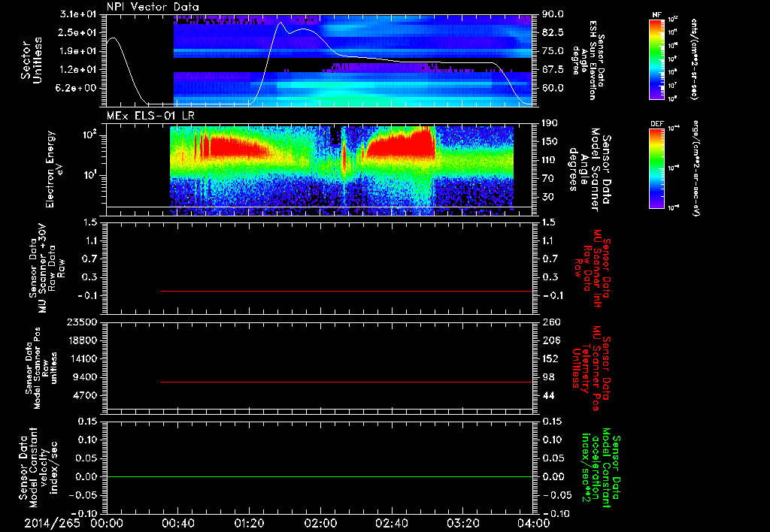Click the '02:40' time axis label
This screenshot has width=770, height=532.
coord(391,523)
